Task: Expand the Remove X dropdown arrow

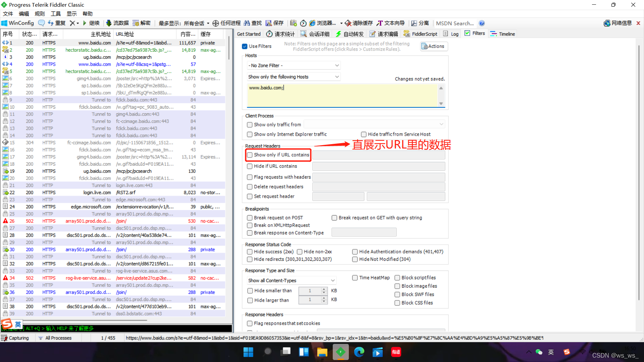Action: coord(78,23)
